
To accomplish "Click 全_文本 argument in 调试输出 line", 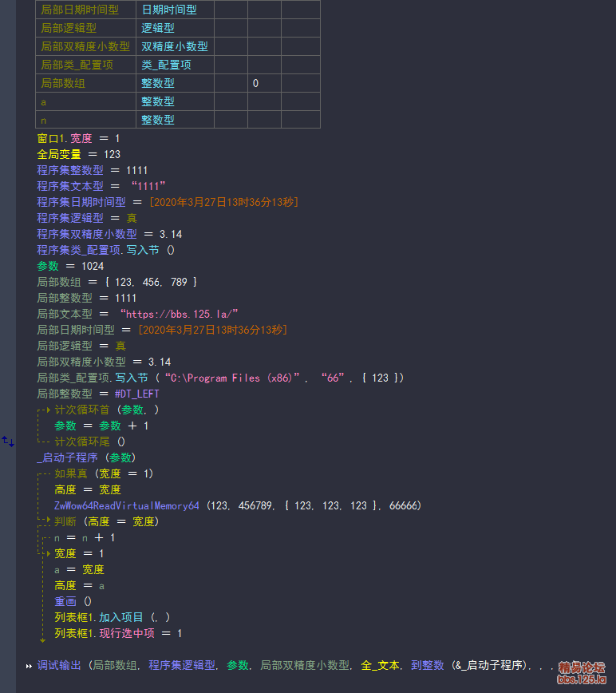I will (380, 665).
